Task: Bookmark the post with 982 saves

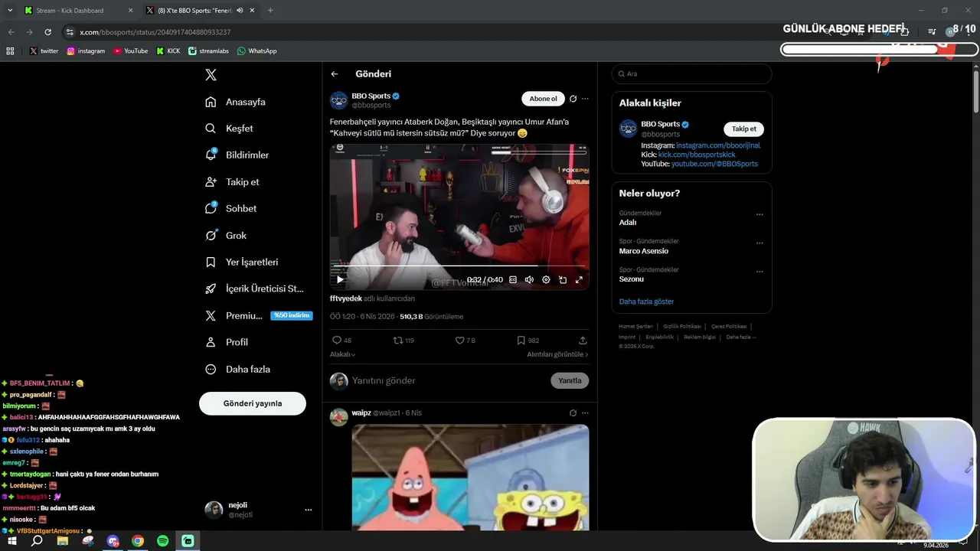Action: [528, 341]
